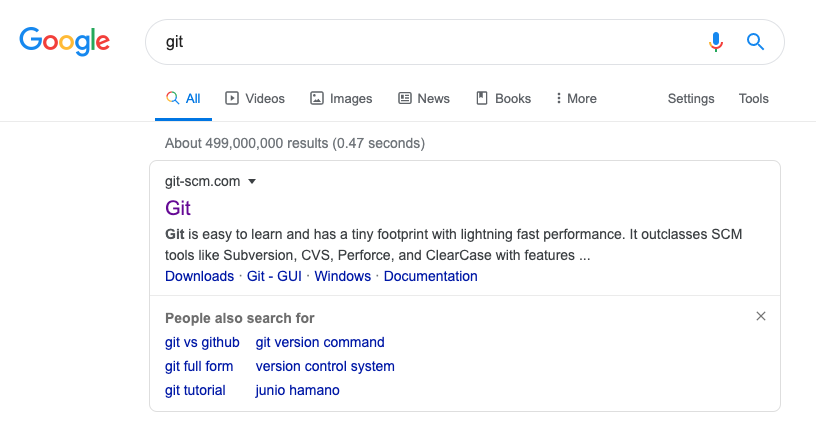This screenshot has height=434, width=816.
Task: Open the Git result title link
Action: coord(178,208)
